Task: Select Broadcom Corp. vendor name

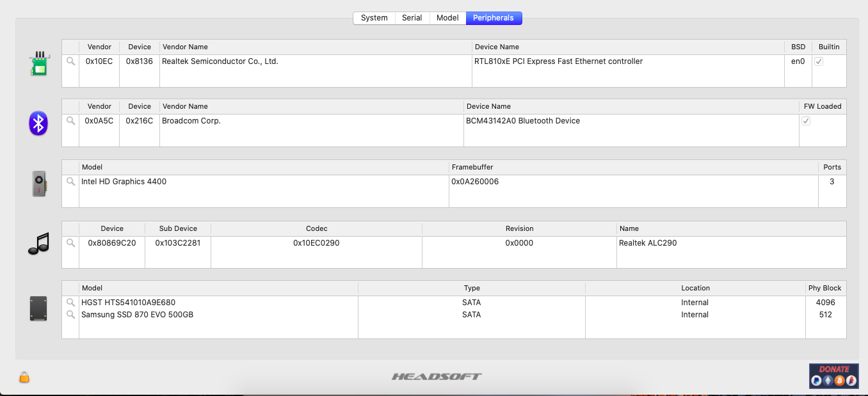Action: pos(191,120)
